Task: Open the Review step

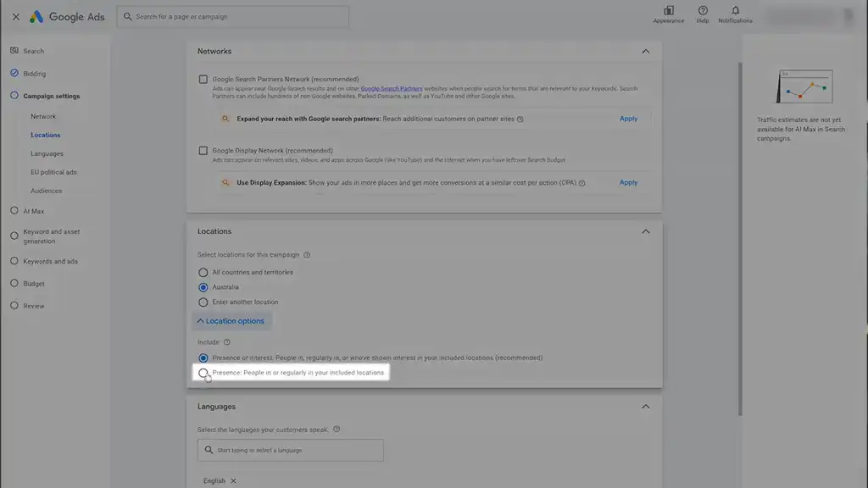Action: [34, 305]
